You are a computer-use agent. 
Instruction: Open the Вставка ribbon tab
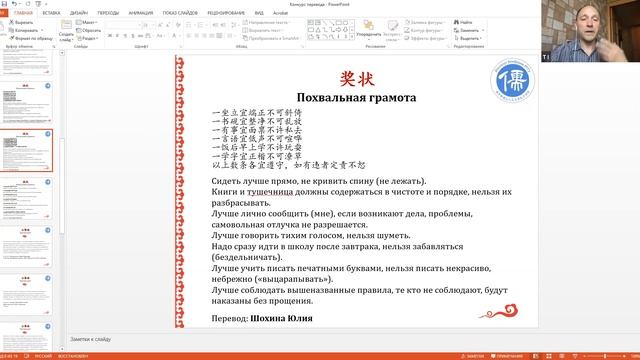51,13
